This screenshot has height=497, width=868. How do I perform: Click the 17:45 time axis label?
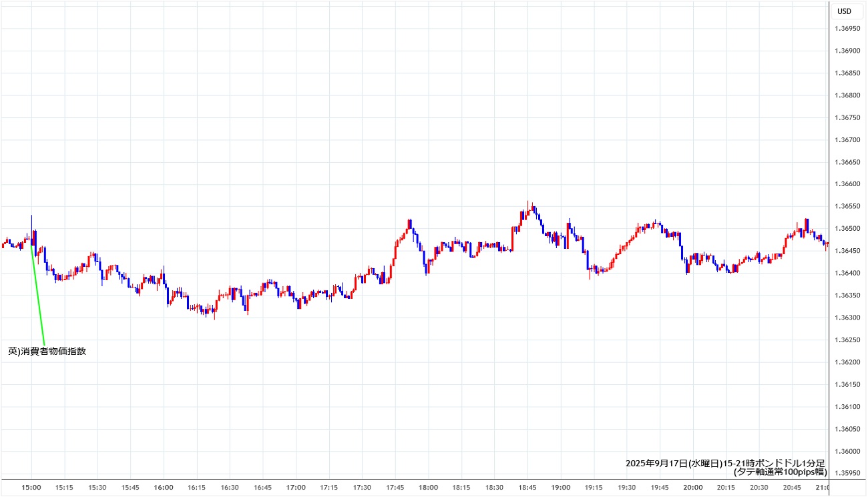(x=395, y=488)
